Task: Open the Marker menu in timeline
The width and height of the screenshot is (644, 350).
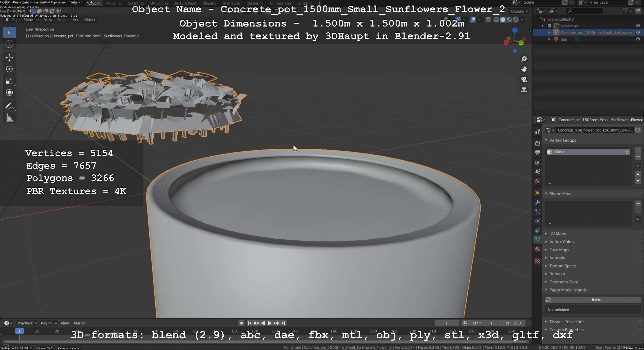Action: click(x=80, y=323)
